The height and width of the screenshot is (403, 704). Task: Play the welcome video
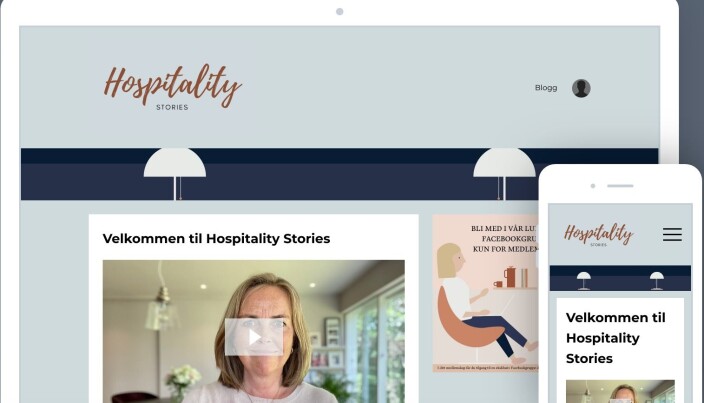(254, 337)
